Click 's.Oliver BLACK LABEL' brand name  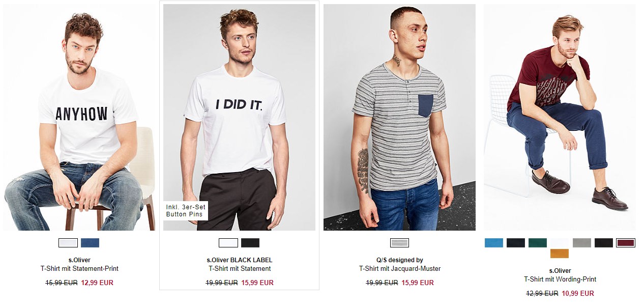tap(240, 260)
